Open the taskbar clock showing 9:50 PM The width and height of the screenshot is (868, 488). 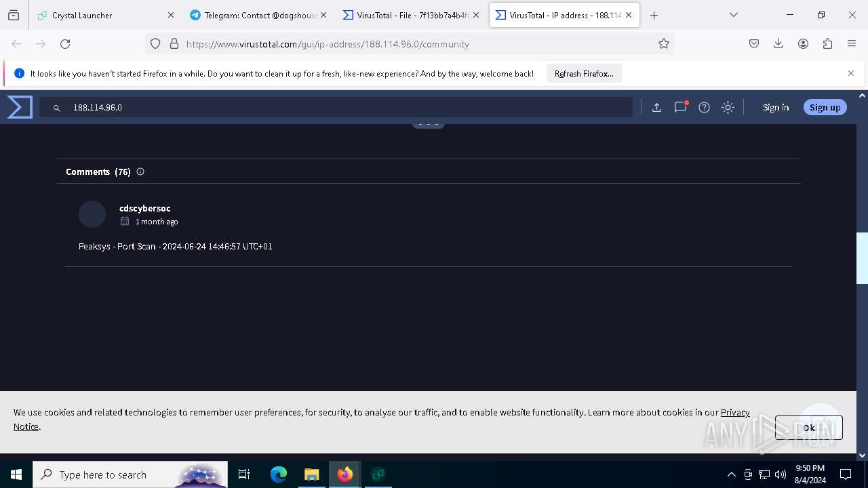pos(810,474)
